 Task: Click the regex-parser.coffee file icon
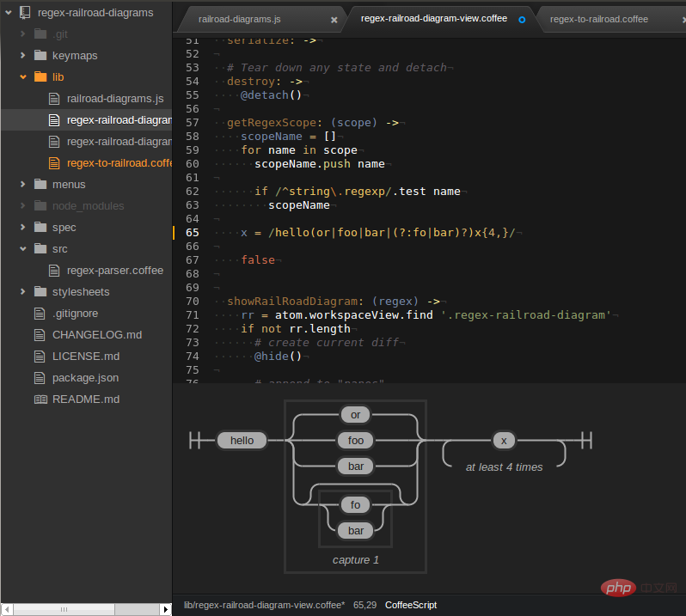click(54, 270)
